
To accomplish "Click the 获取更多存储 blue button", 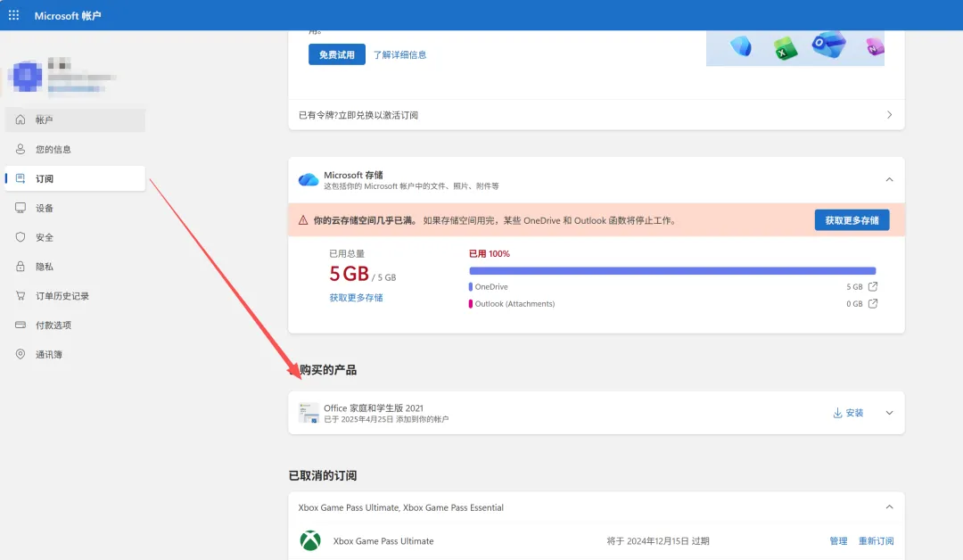I will (x=852, y=220).
